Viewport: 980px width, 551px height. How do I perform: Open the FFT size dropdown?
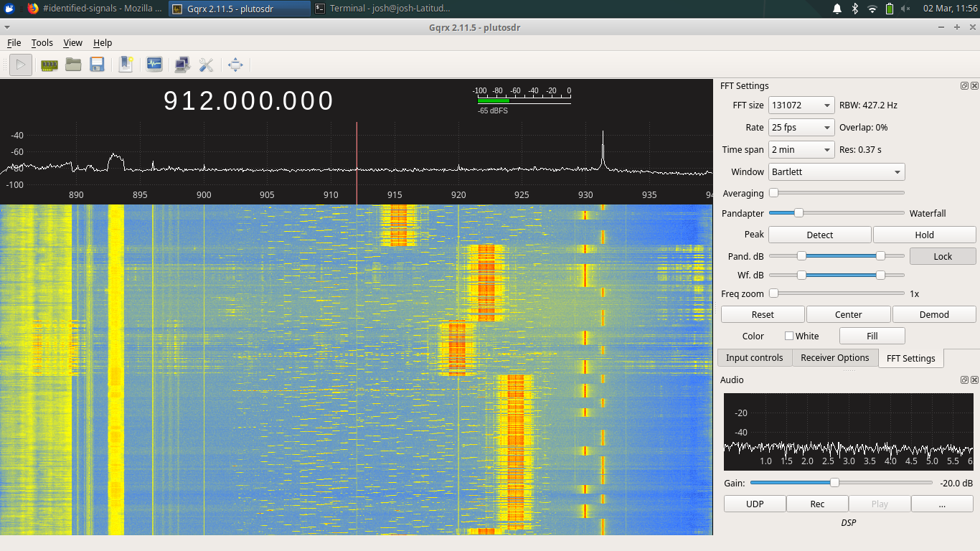coord(801,105)
